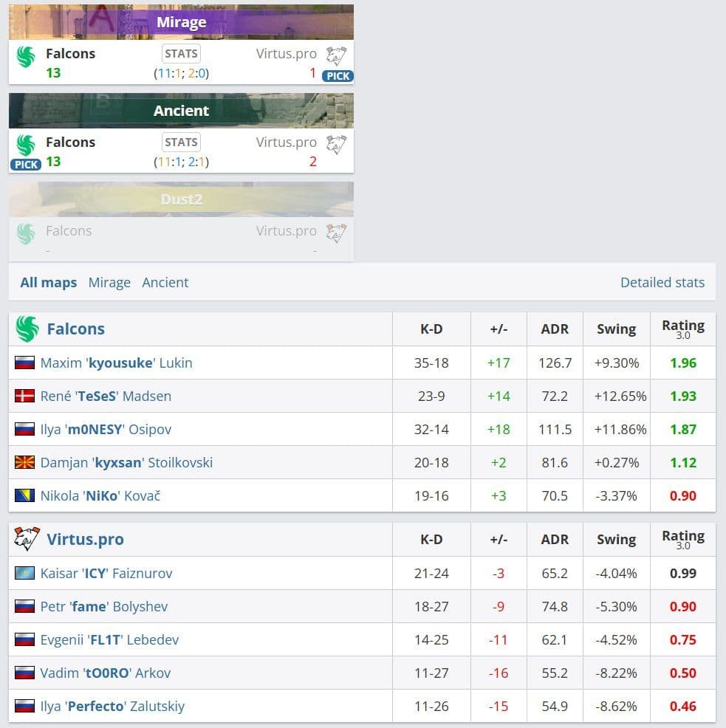Click TeSeS's +12.65% swing value
Viewport: 726px width, 728px height.
click(x=620, y=396)
